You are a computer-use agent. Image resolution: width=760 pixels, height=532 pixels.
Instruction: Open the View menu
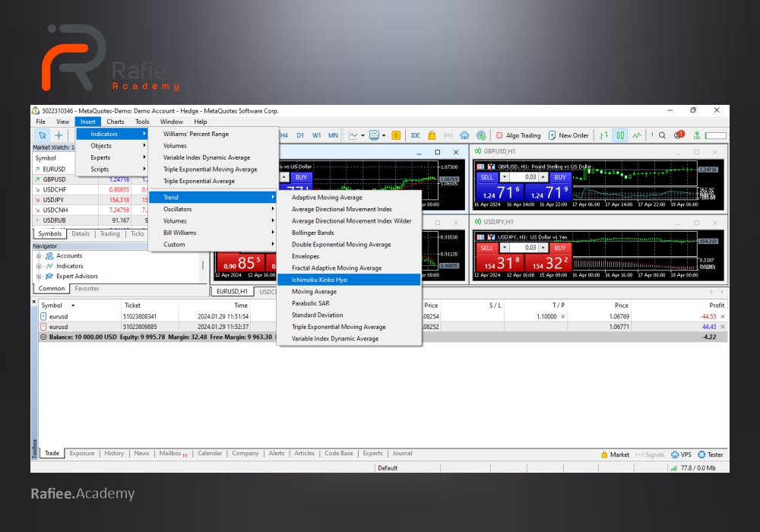tap(62, 122)
